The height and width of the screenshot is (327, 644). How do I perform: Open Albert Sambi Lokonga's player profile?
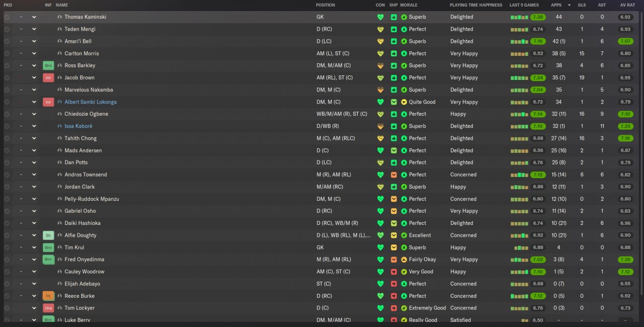(x=91, y=102)
